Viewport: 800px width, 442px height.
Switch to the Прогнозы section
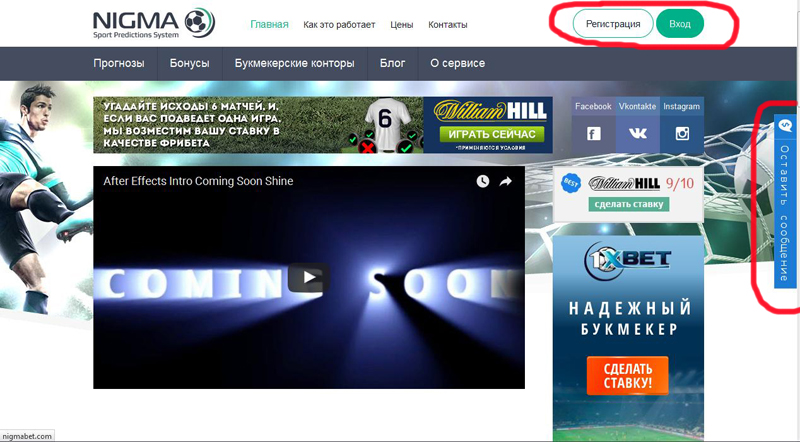tap(119, 63)
